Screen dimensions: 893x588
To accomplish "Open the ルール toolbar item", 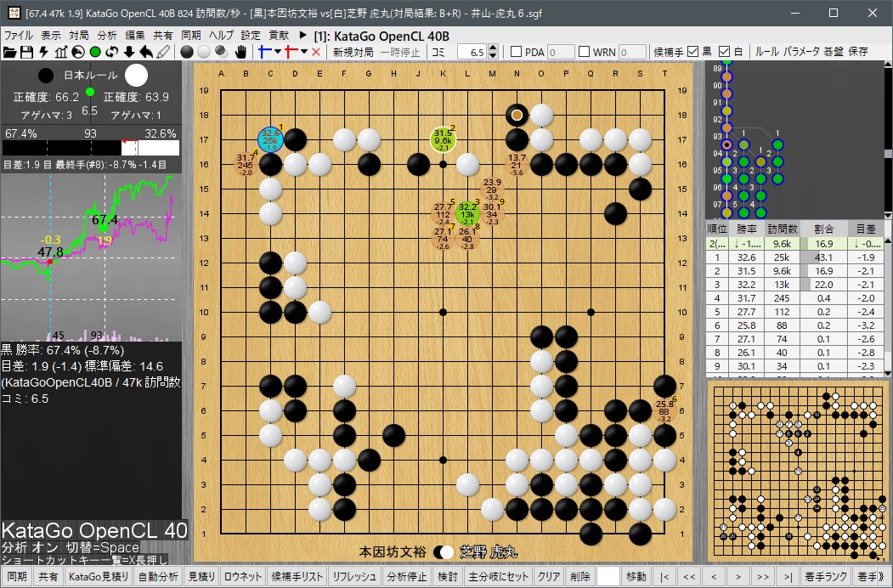I will point(766,52).
